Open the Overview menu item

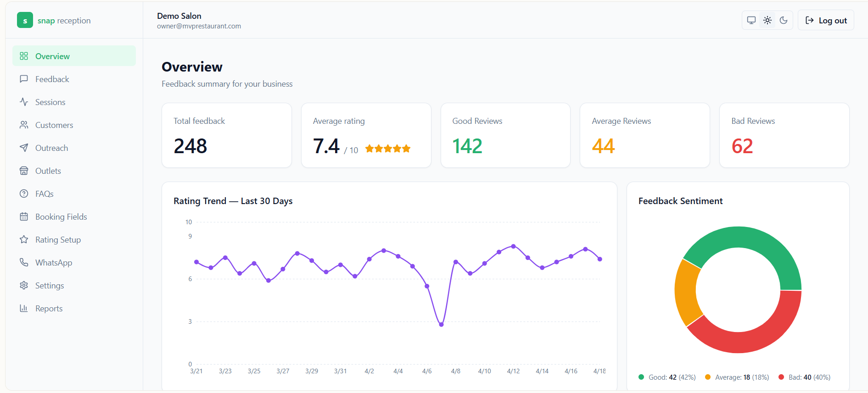click(74, 56)
